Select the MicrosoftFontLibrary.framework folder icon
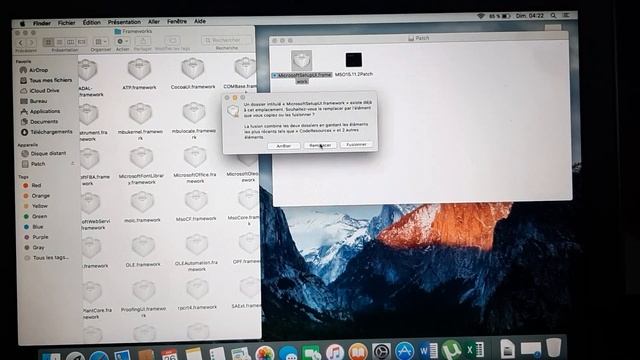 point(142,158)
